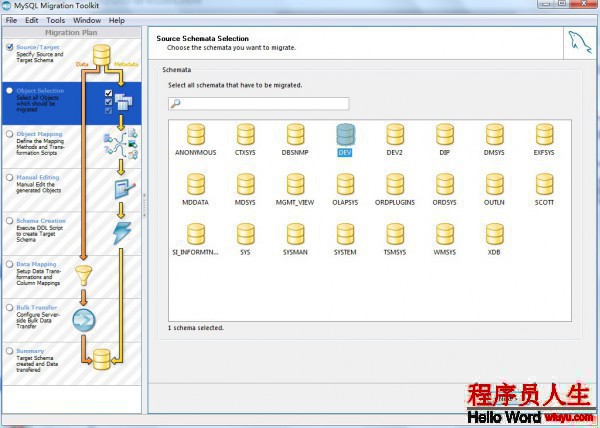Image resolution: width=600 pixels, height=428 pixels.
Task: Select the SYS schema icon
Action: (245, 234)
